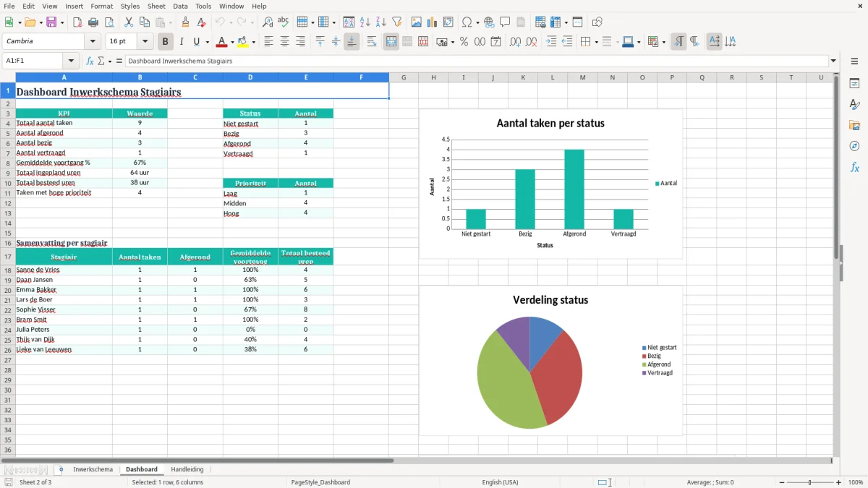The image size is (868, 488).
Task: Switch to the Handleiding sheet tab
Action: [x=187, y=470]
